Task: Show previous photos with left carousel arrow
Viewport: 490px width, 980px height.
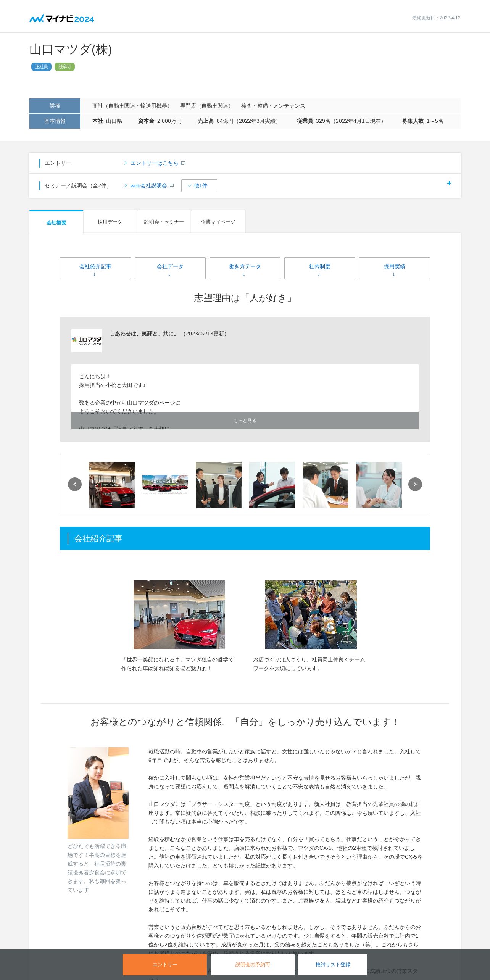Action: 75,484
